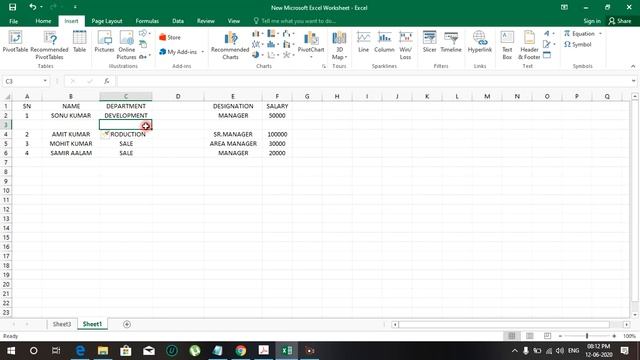The height and width of the screenshot is (360, 640).
Task: Insert a Timeline filter
Action: pyautogui.click(x=451, y=42)
